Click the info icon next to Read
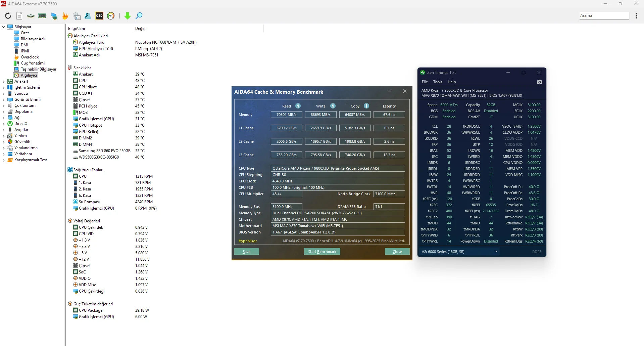Image resolution: width=644 pixels, height=346 pixels. point(298,106)
